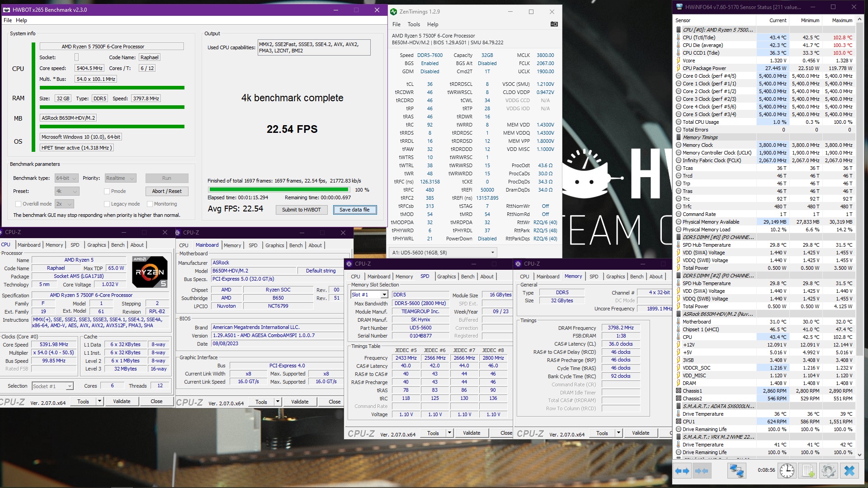Screen dimensions: 868x488
Task: Click lightning icon beside Vcore sensor
Action: pyautogui.click(x=679, y=61)
